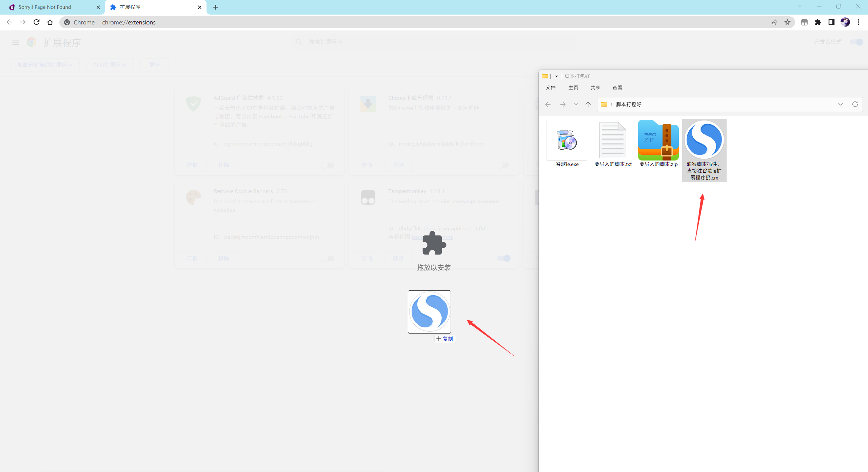Image resolution: width=868 pixels, height=472 pixels.
Task: Click the Tampermonkey extension card icon
Action: pos(368,197)
